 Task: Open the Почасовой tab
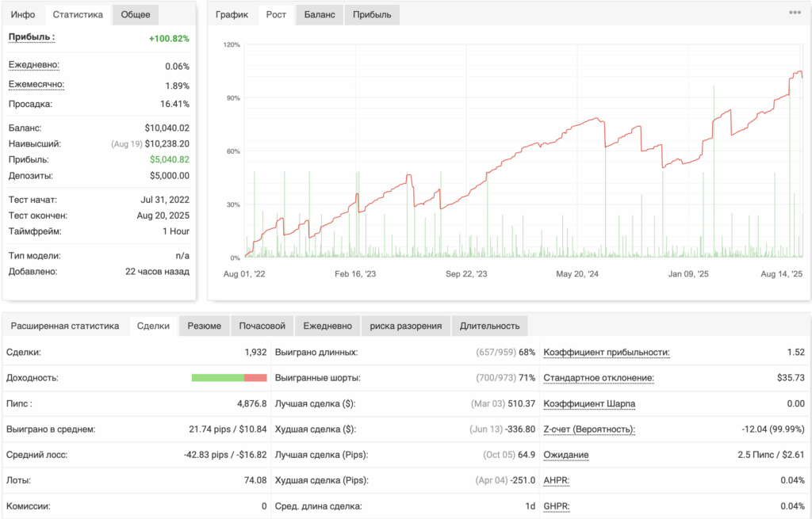click(x=262, y=326)
